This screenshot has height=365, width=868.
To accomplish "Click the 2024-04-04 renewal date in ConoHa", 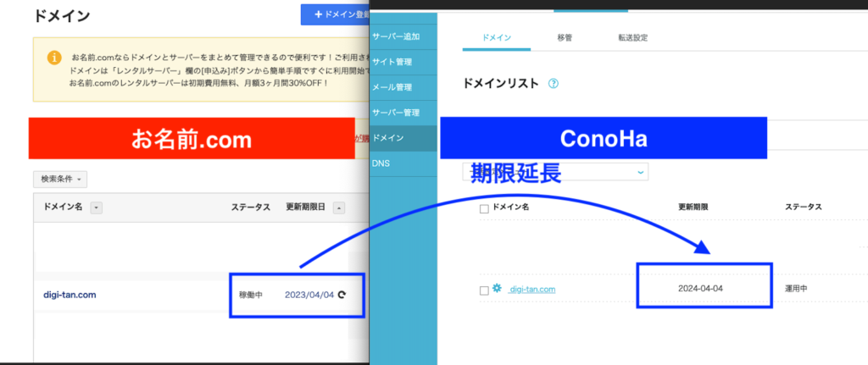I will click(700, 289).
